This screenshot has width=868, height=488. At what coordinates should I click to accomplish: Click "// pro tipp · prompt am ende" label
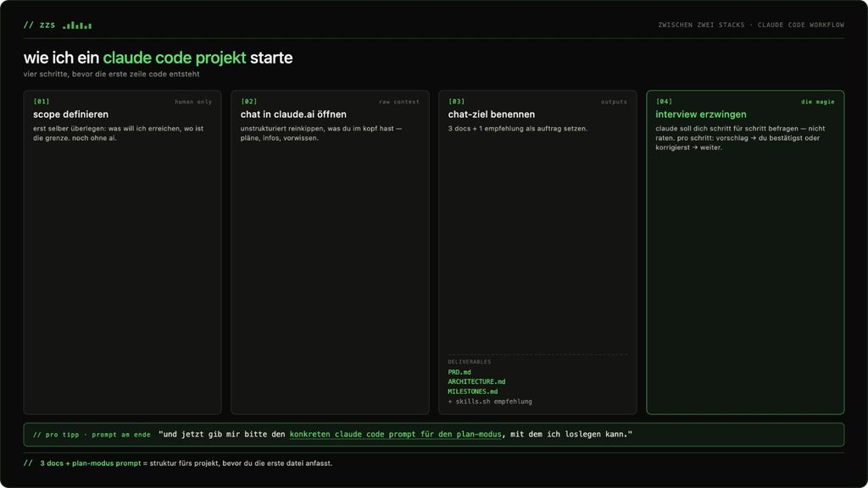point(92,435)
